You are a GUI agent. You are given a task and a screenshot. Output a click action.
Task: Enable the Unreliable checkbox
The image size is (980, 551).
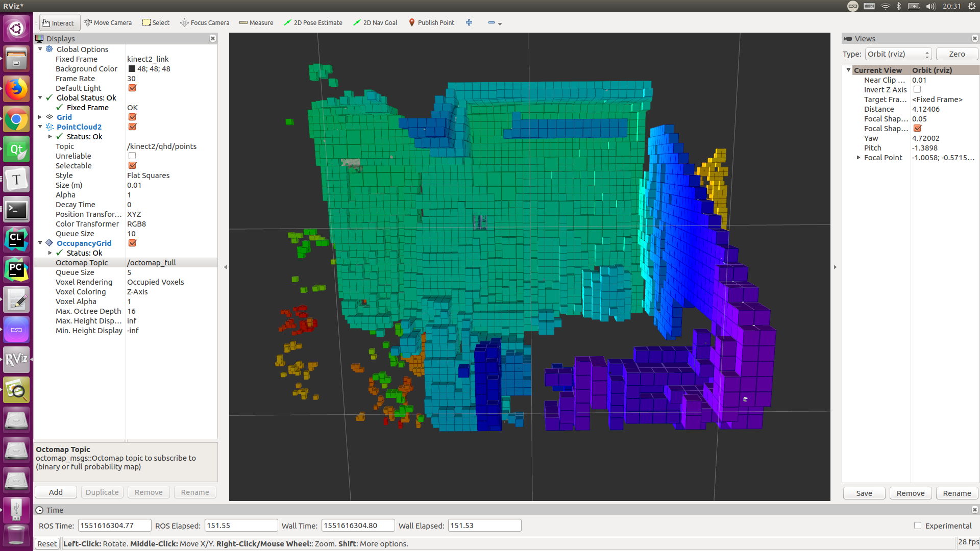coord(132,156)
